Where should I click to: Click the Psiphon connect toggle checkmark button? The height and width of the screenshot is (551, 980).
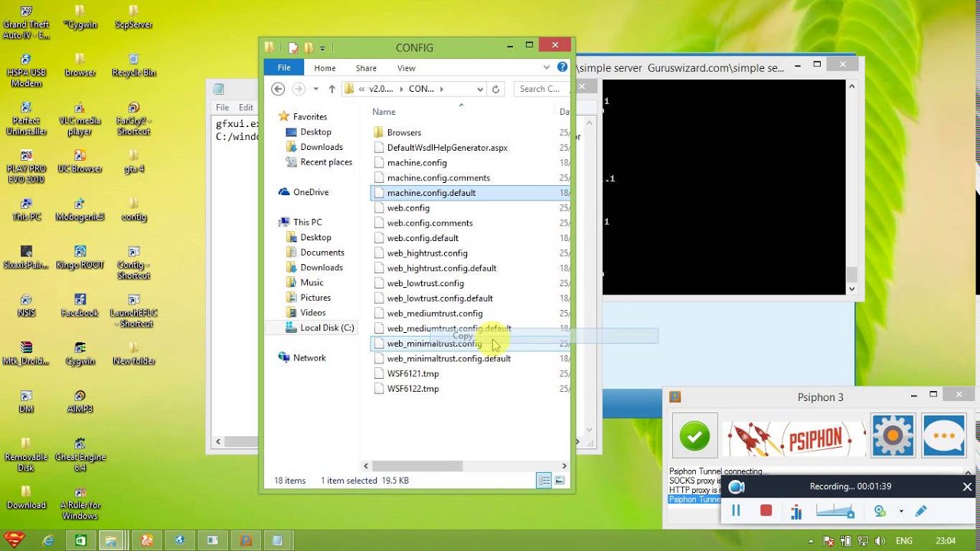pyautogui.click(x=694, y=435)
